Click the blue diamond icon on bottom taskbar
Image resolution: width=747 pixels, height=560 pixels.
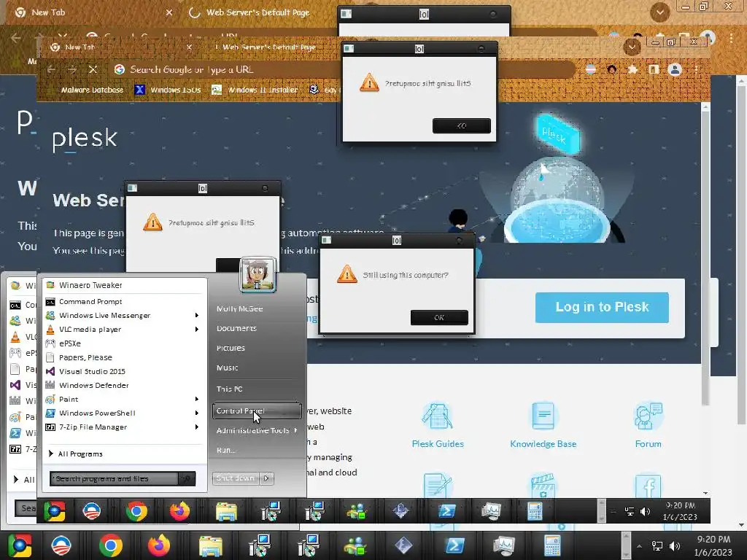(x=403, y=545)
